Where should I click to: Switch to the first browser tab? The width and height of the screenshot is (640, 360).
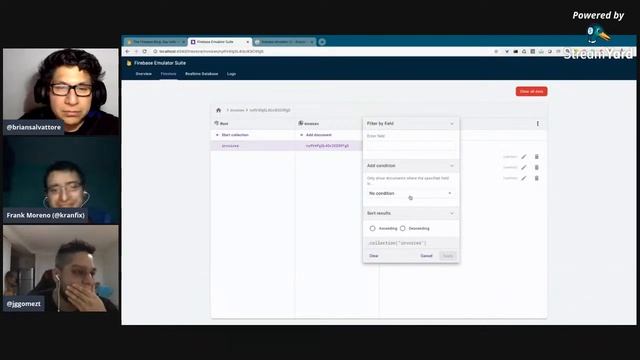pos(156,42)
